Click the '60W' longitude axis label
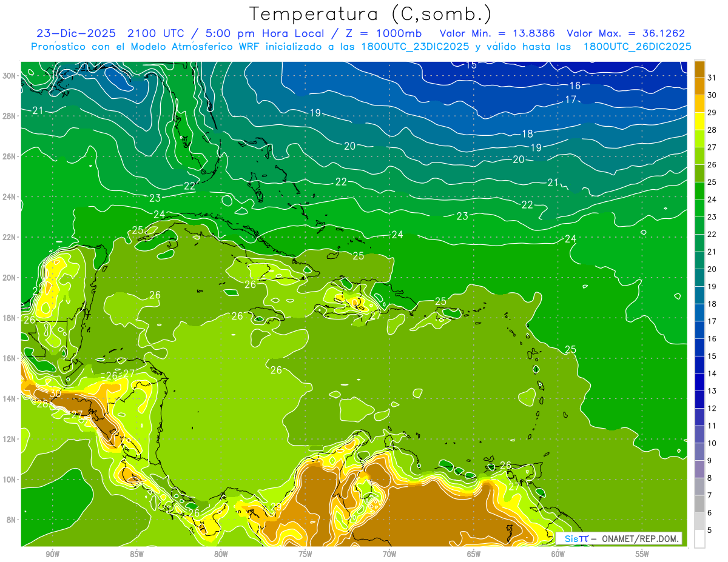728x562 pixels. pyautogui.click(x=558, y=554)
